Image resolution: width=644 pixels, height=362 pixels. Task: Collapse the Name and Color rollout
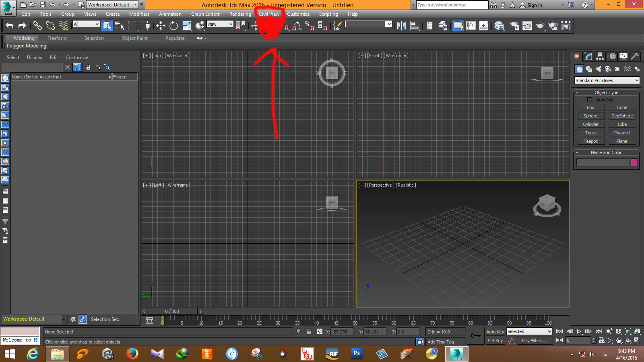(606, 152)
